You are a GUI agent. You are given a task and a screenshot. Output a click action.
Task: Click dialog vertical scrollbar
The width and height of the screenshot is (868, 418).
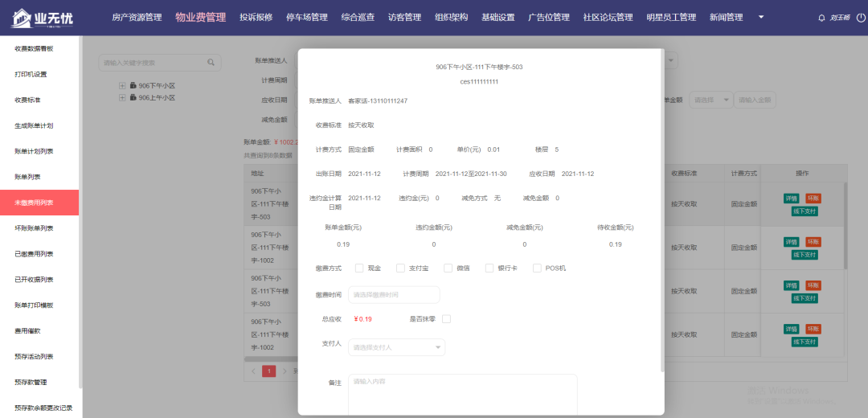[662, 211]
